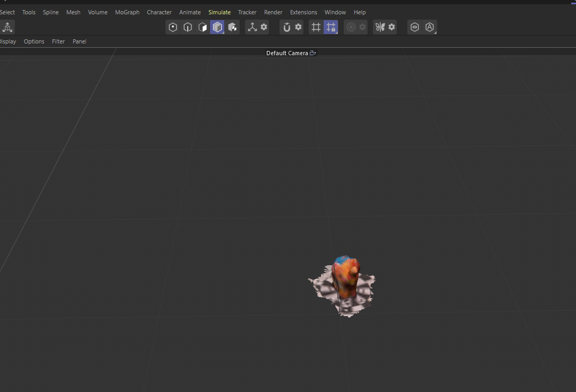
Task: Select the Polygons mode icon
Action: (203, 27)
